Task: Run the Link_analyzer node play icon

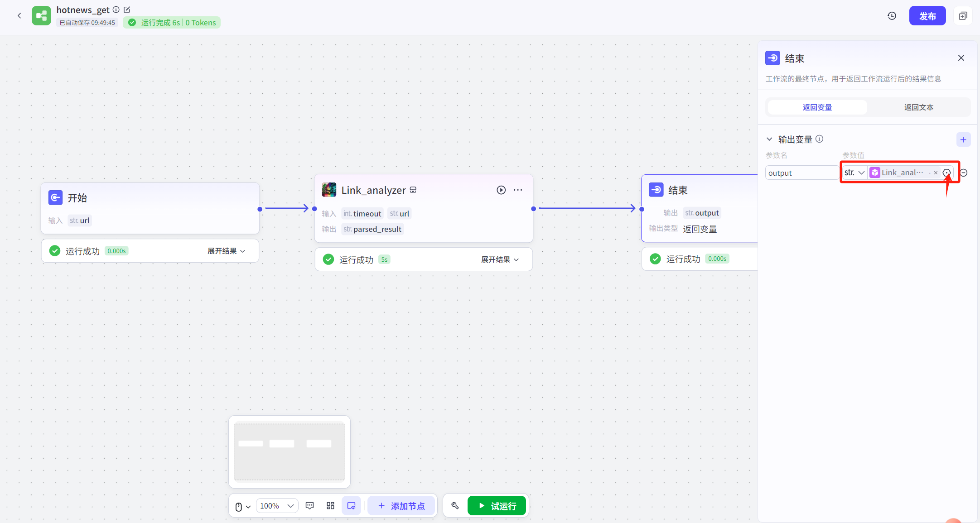Action: (501, 190)
